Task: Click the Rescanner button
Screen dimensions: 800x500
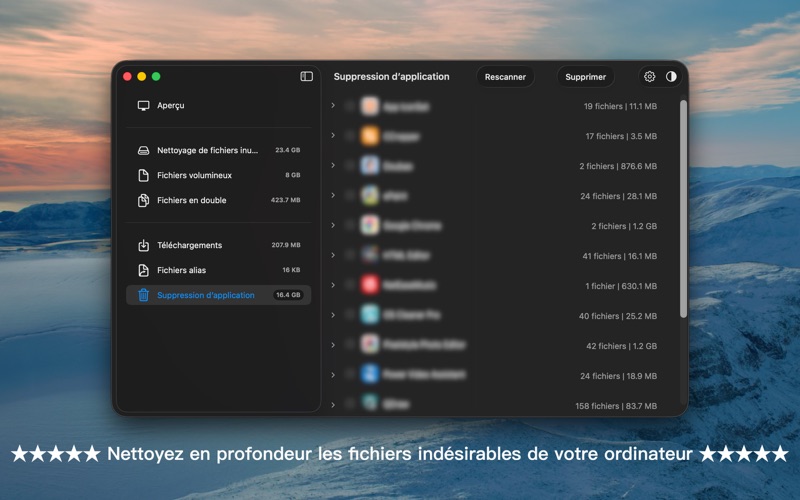Action: click(505, 77)
